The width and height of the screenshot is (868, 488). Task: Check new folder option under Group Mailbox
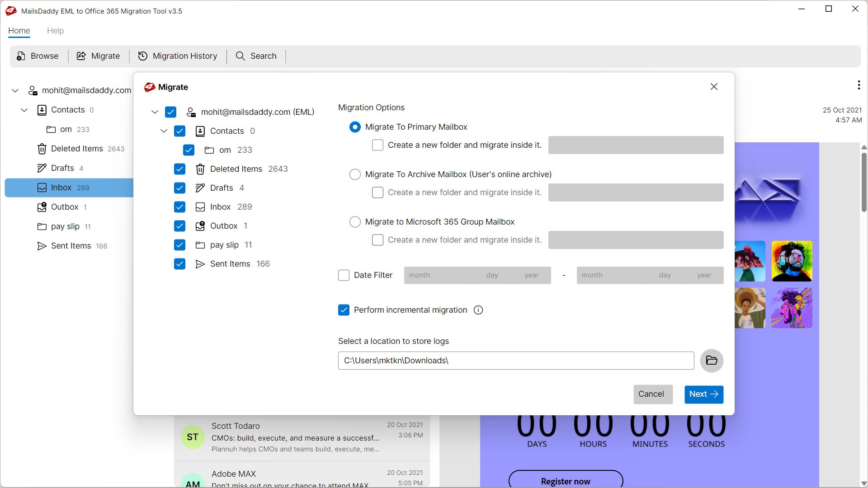click(x=377, y=240)
